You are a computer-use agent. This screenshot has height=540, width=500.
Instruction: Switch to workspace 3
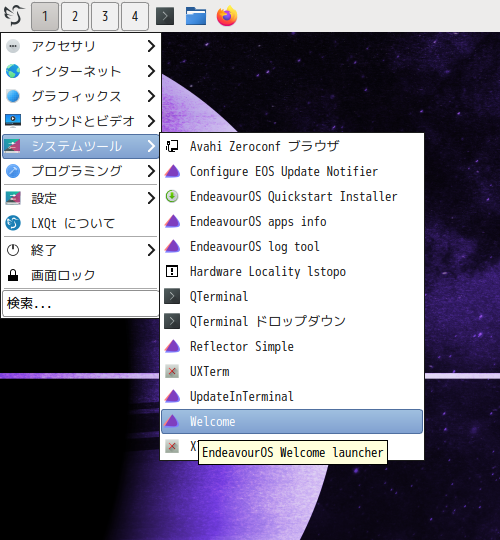pos(105,16)
